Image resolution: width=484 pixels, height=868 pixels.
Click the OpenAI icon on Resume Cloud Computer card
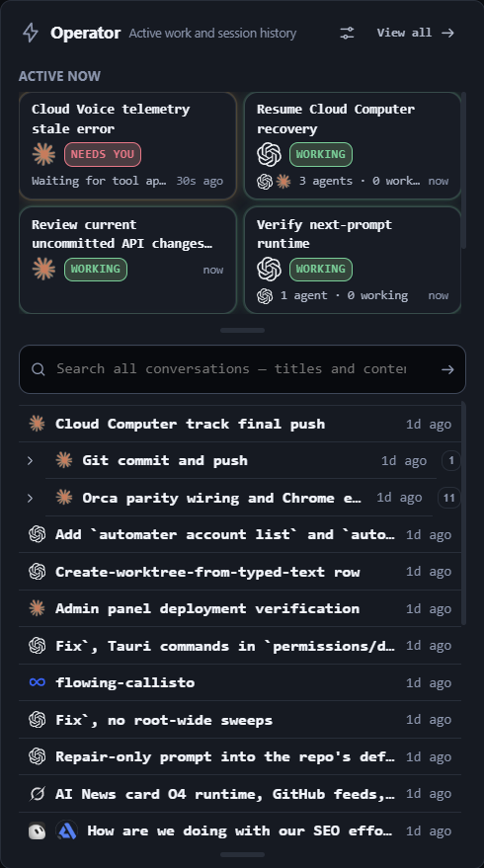tap(269, 154)
